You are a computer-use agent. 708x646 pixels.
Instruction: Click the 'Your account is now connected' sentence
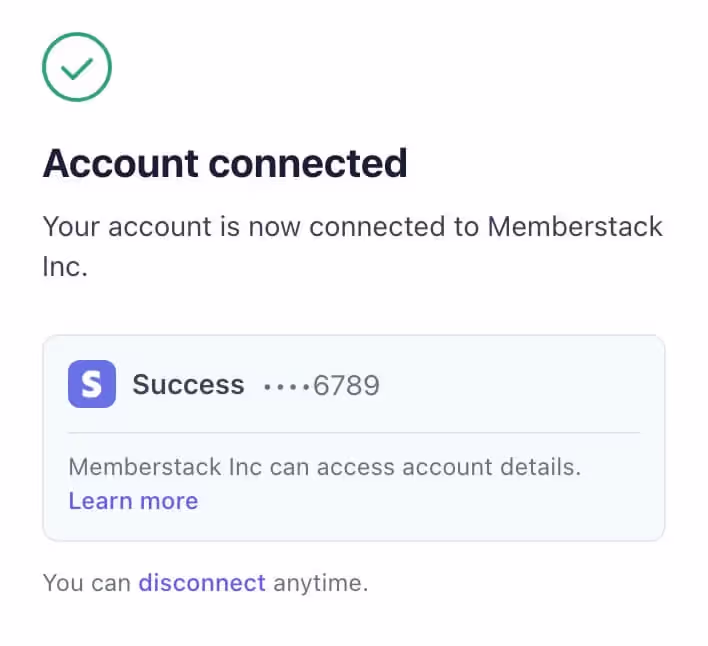coord(262,226)
